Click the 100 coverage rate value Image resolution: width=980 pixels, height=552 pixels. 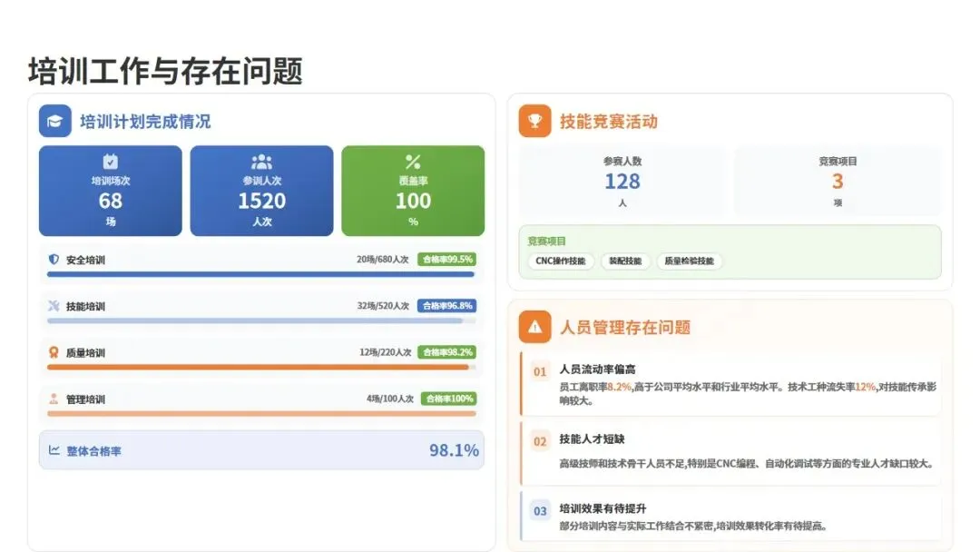point(413,201)
